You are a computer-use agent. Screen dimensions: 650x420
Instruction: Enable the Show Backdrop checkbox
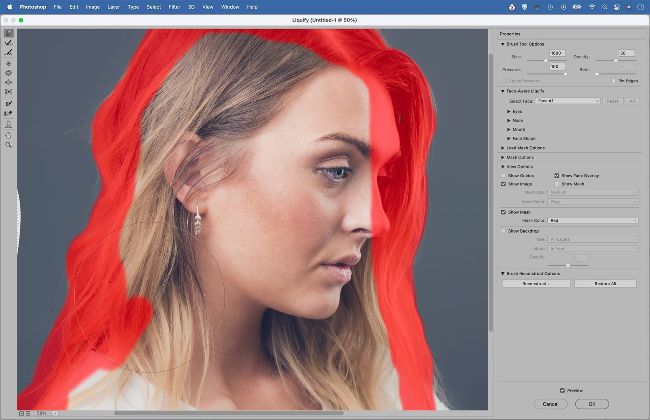coord(504,231)
